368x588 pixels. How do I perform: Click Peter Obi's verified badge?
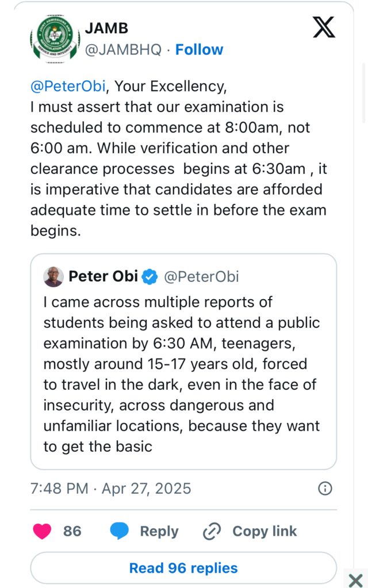(x=151, y=277)
